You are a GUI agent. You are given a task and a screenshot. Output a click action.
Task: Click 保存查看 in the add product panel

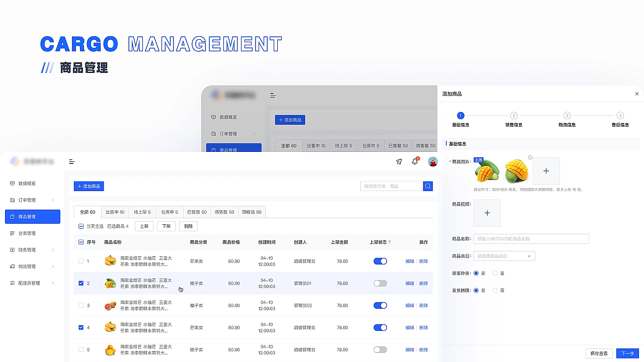tap(599, 353)
